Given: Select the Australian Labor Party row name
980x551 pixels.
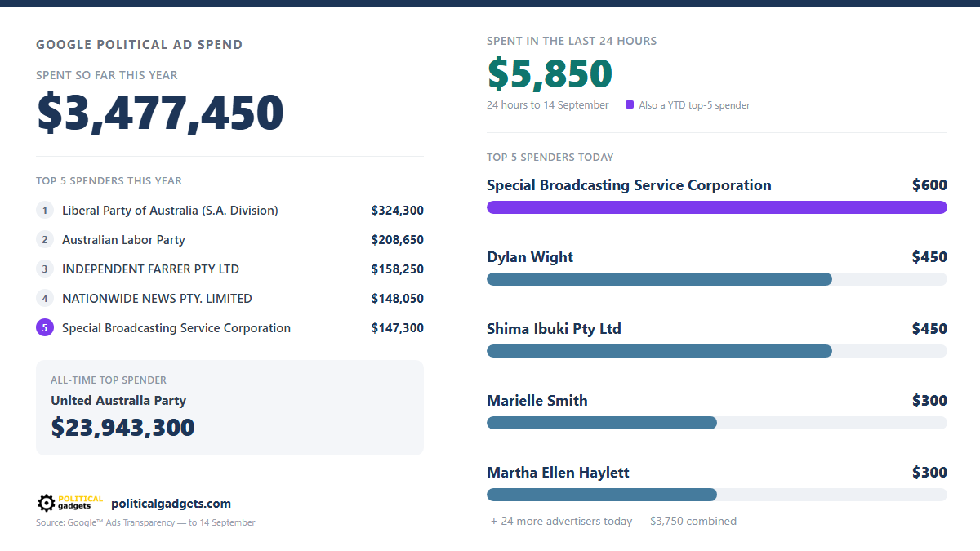Looking at the screenshot, I should (x=123, y=240).
